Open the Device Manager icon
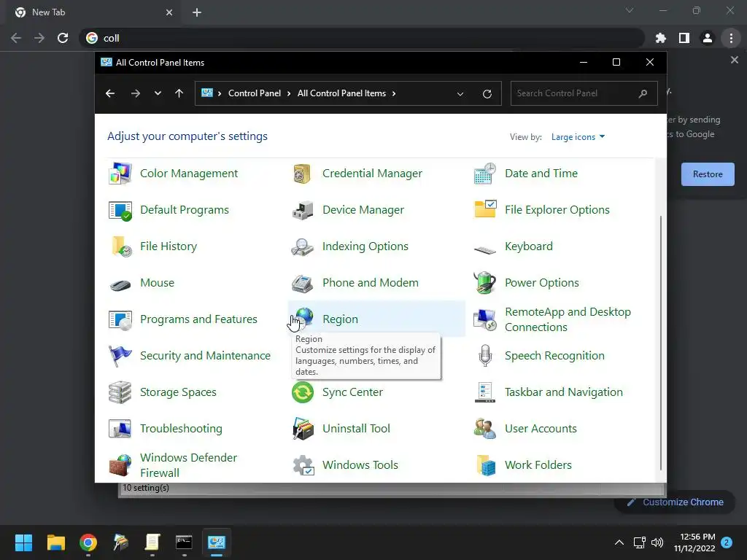 click(x=303, y=210)
